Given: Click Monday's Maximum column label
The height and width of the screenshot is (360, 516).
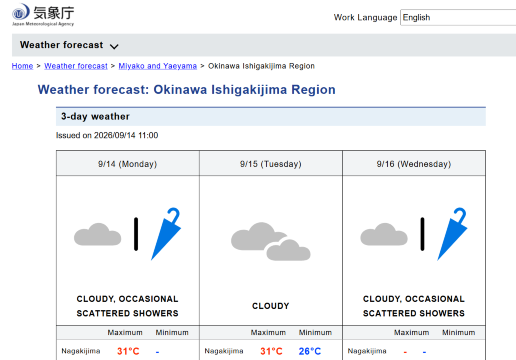Looking at the screenshot, I should click(x=125, y=332).
